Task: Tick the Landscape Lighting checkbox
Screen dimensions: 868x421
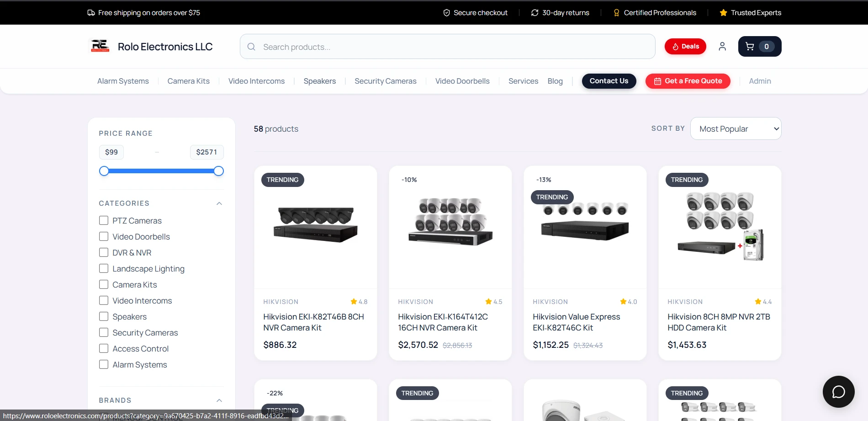Action: (x=104, y=268)
